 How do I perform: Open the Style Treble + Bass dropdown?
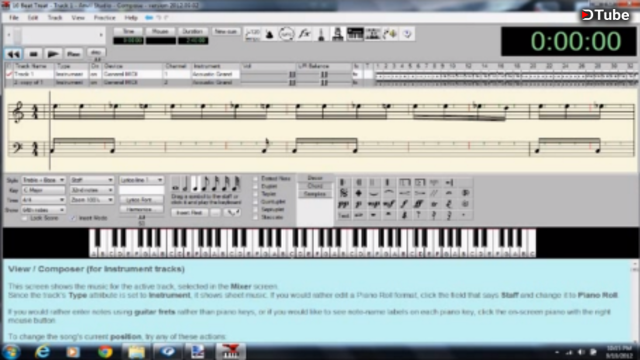pos(43,180)
